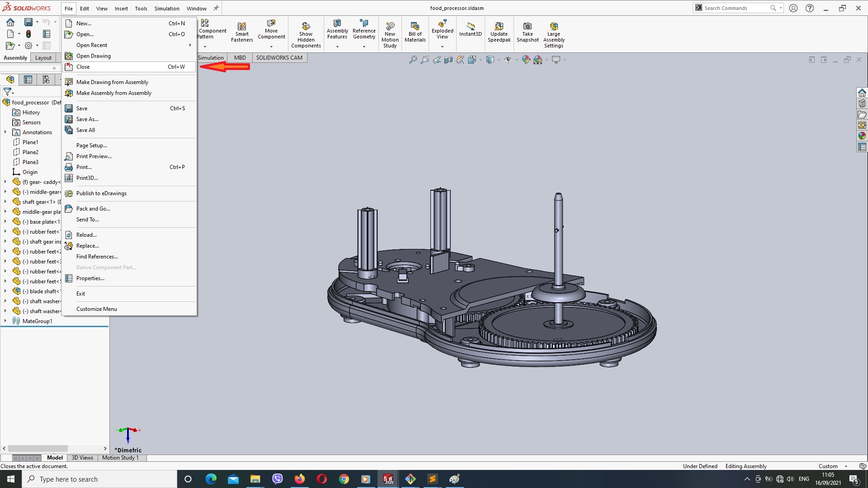This screenshot has width=868, height=488.
Task: Select Make Drawing from Assembly
Action: [129, 82]
